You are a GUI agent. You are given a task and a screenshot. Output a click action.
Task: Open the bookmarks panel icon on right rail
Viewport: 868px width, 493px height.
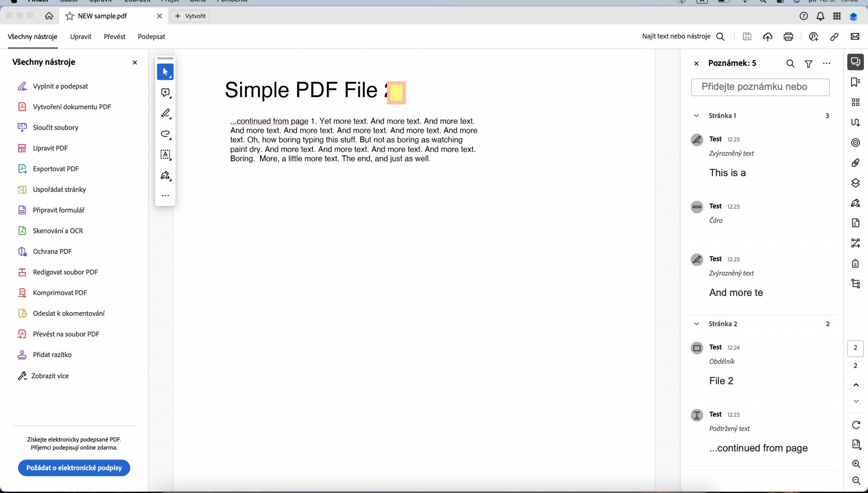tap(855, 82)
